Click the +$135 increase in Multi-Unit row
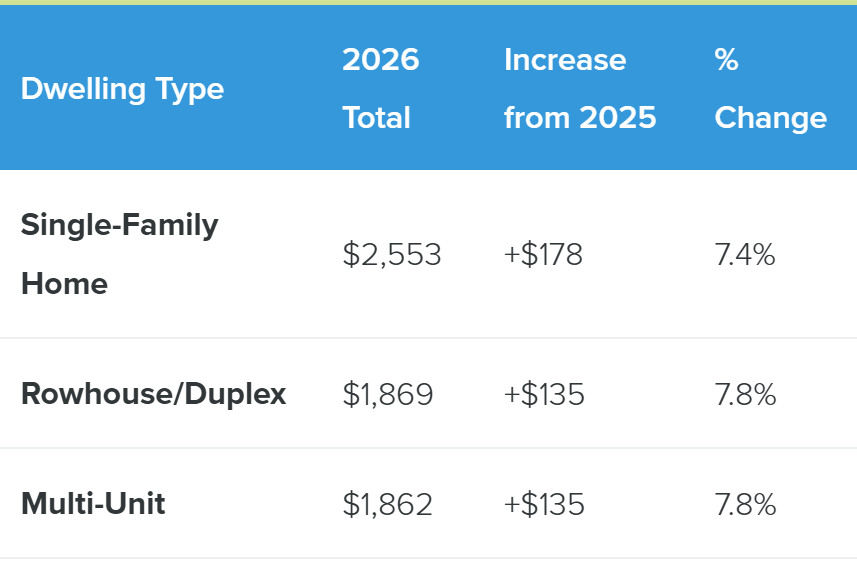Viewport: 857px width, 570px height. tap(544, 505)
